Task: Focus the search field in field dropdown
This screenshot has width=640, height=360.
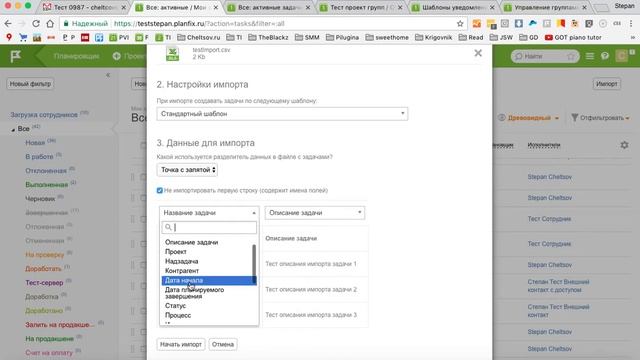Action: click(209, 227)
